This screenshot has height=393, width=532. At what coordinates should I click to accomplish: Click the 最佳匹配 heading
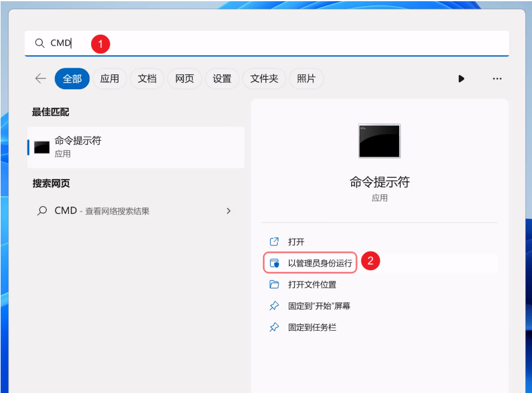(x=50, y=112)
